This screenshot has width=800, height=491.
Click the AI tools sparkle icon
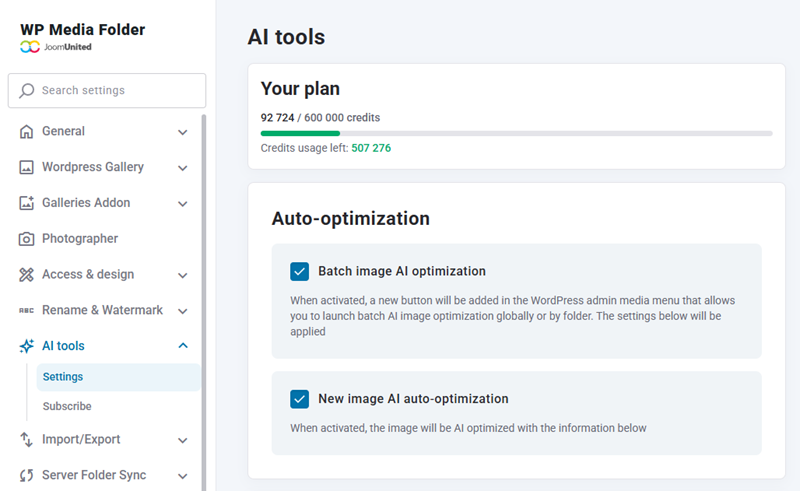coord(26,346)
